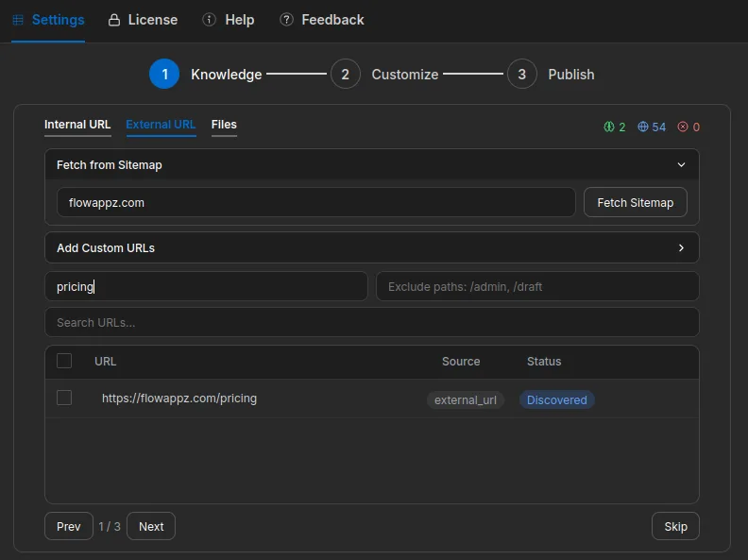
Task: Click the Settings grid icon
Action: [x=18, y=20]
